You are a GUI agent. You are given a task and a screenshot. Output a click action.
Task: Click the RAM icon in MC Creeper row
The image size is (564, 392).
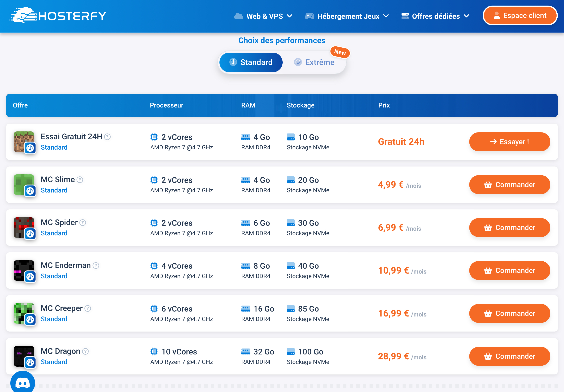(x=246, y=309)
